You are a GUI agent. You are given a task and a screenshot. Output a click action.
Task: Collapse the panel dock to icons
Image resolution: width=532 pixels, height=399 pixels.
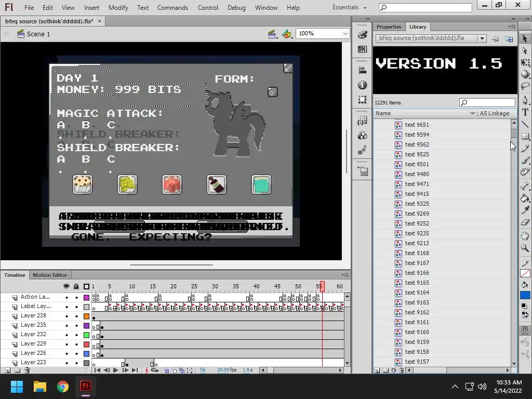(513, 19)
